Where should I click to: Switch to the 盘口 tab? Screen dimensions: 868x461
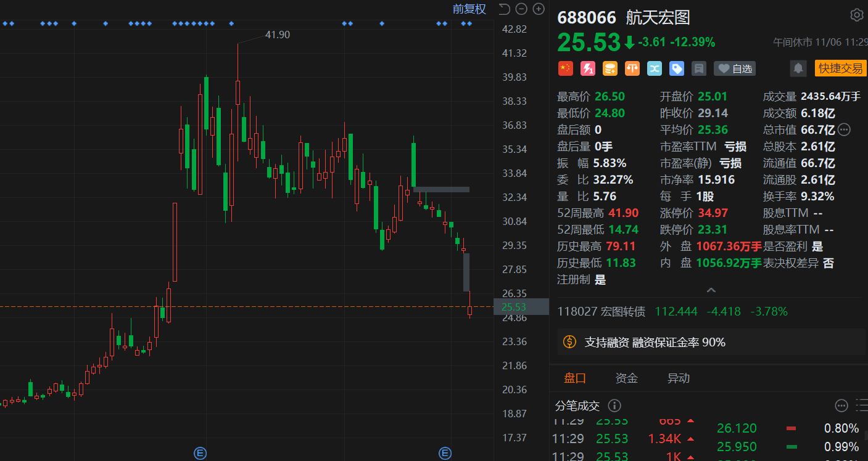(x=575, y=378)
